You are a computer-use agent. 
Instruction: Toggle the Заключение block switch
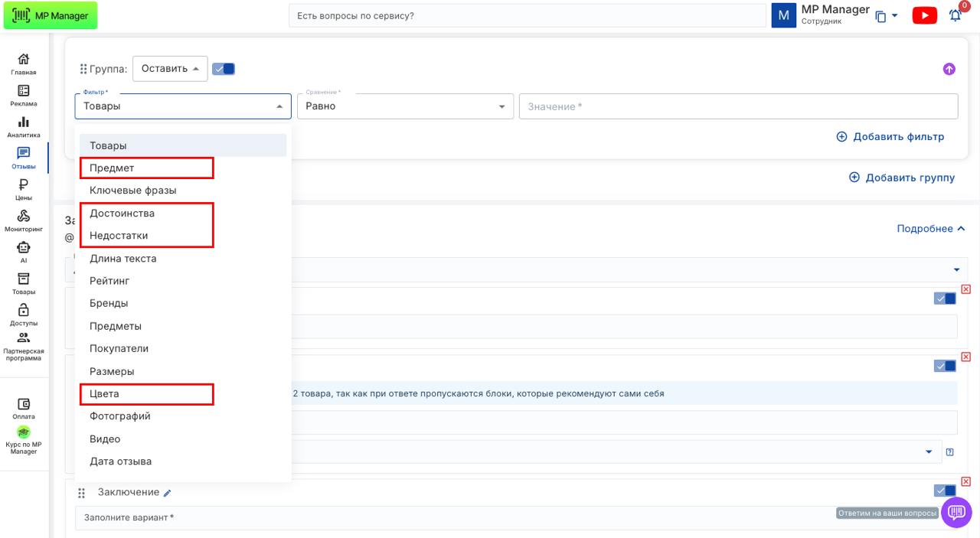[945, 491]
